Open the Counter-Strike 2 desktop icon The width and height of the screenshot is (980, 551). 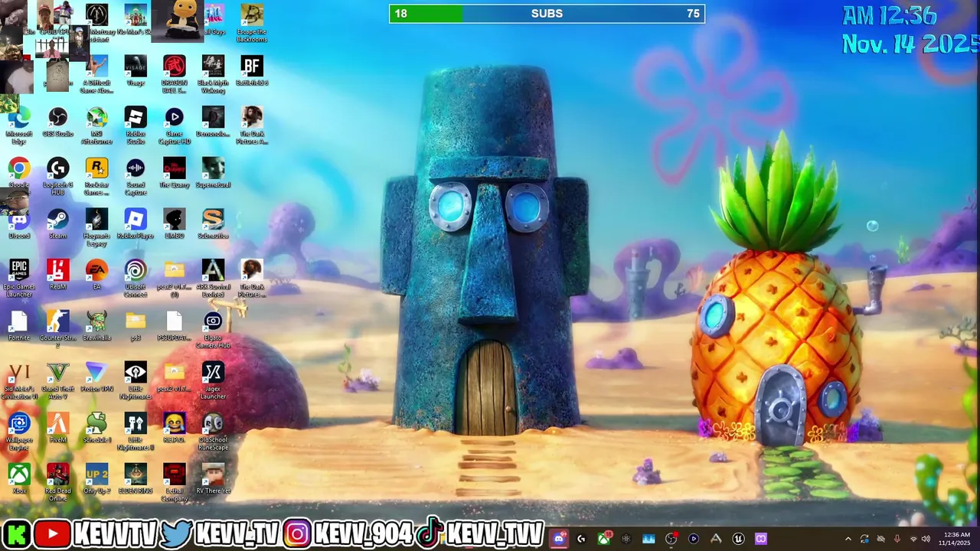57,330
